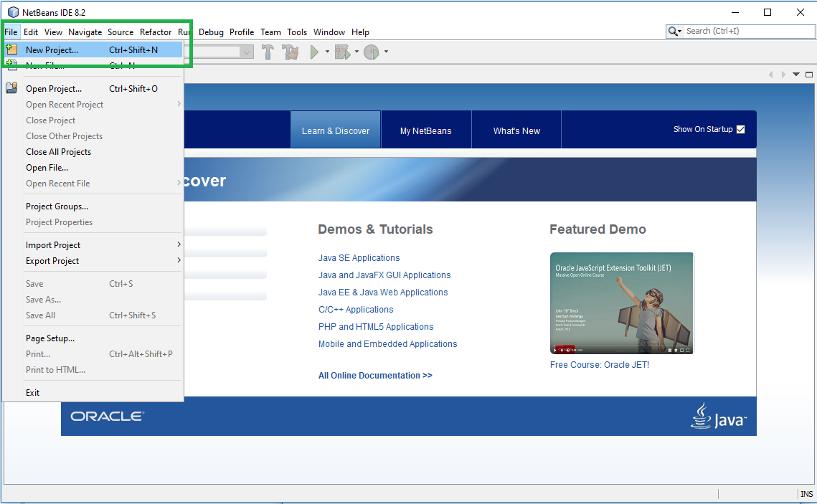817x504 pixels.
Task: Uncheck Show On Startup checkbox
Action: (740, 129)
